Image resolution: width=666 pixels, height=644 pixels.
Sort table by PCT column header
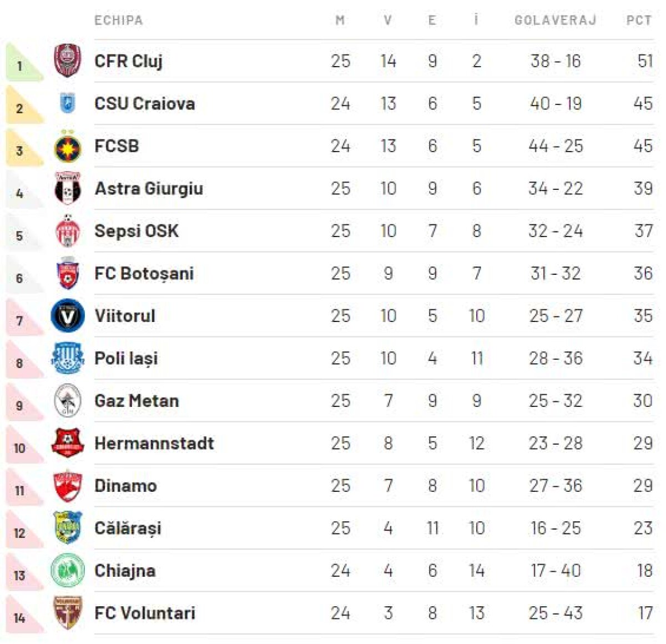pyautogui.click(x=639, y=21)
